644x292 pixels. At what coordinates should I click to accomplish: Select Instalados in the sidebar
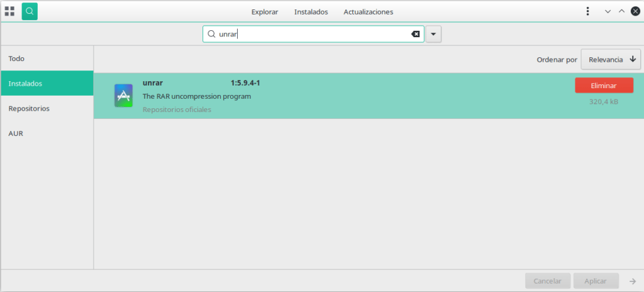pyautogui.click(x=47, y=84)
